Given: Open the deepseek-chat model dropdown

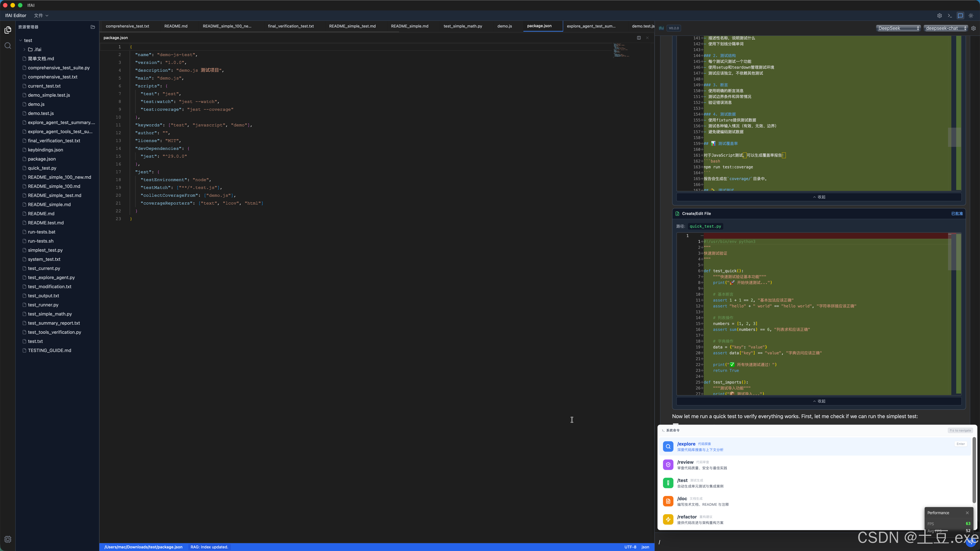Looking at the screenshot, I should pyautogui.click(x=945, y=28).
